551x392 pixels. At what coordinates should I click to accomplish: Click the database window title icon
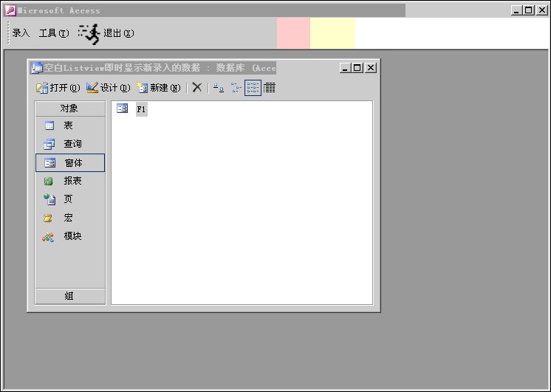[36, 67]
